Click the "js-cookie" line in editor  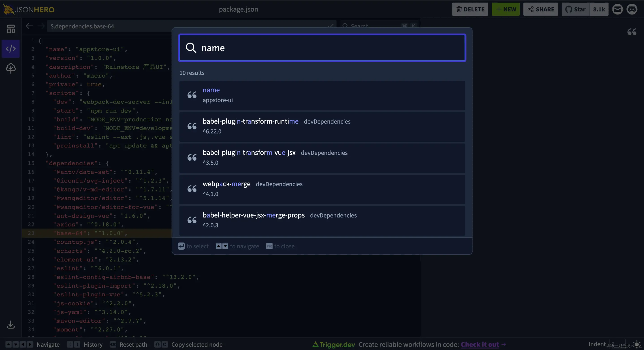point(94,303)
